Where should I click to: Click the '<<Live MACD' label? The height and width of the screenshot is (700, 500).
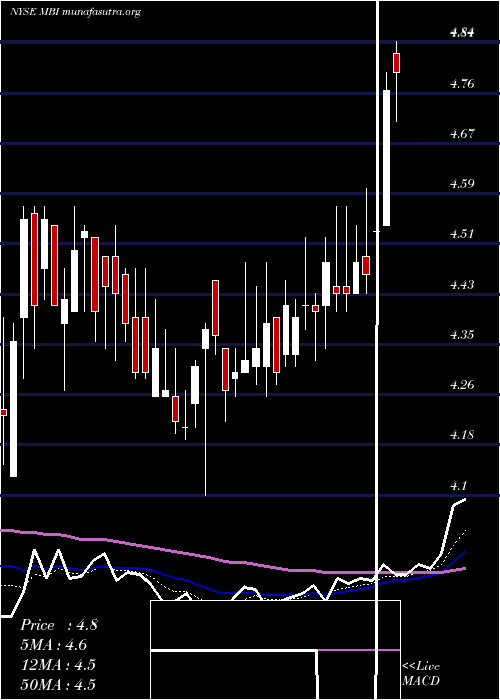421,674
